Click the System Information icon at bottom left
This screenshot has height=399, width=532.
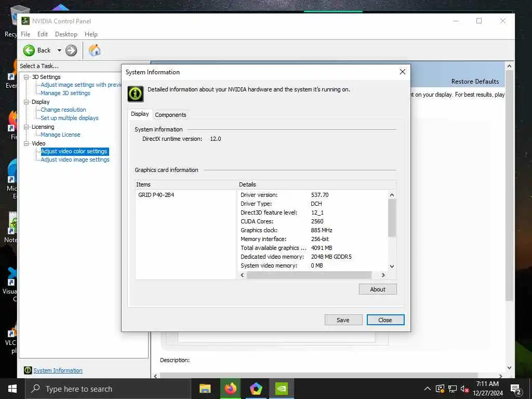tap(28, 370)
